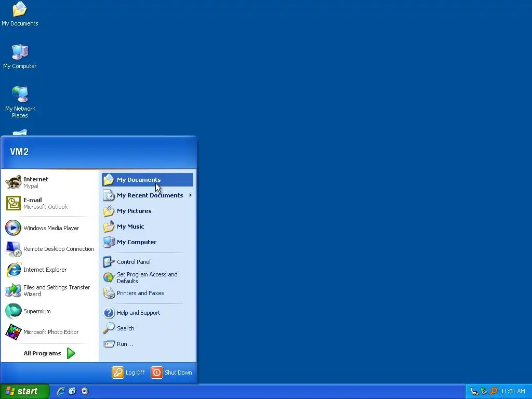Open My Pictures folder

click(x=147, y=211)
